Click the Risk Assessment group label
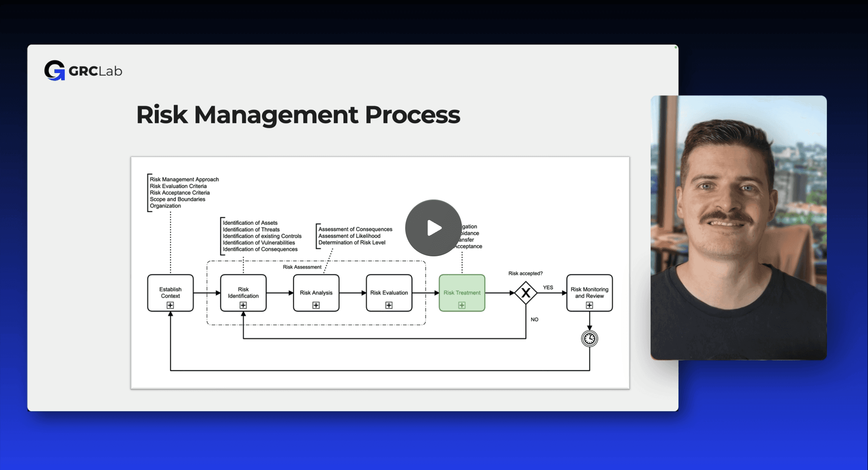The image size is (868, 470). (302, 267)
